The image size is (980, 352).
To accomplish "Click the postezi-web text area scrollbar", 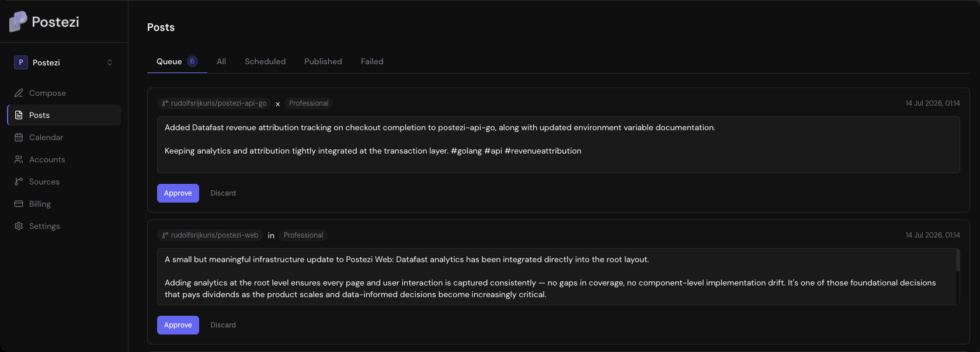I will (x=958, y=260).
